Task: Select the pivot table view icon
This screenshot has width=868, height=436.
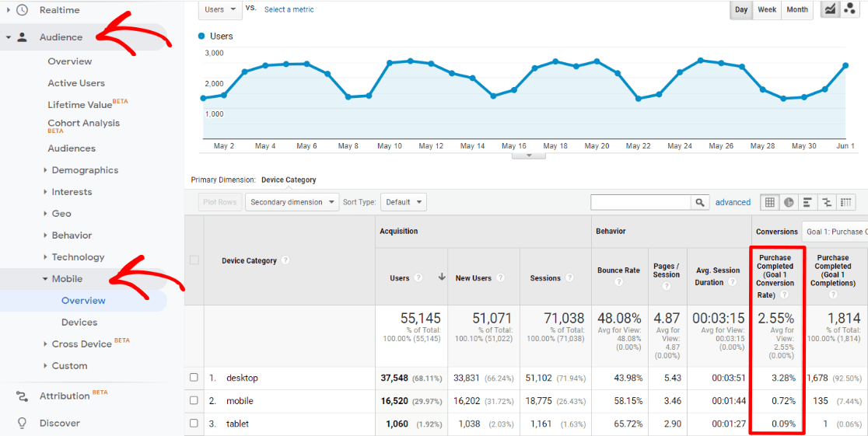Action: pyautogui.click(x=846, y=203)
